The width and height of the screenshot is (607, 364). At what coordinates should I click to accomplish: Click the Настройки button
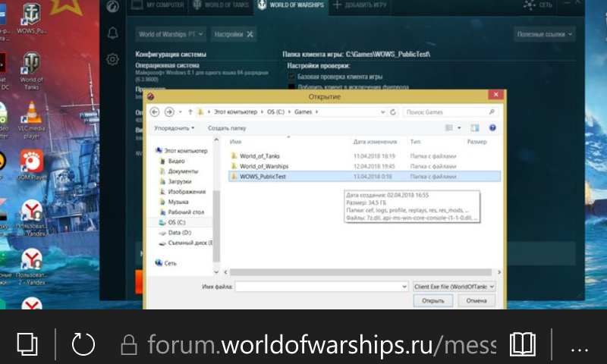click(x=234, y=34)
